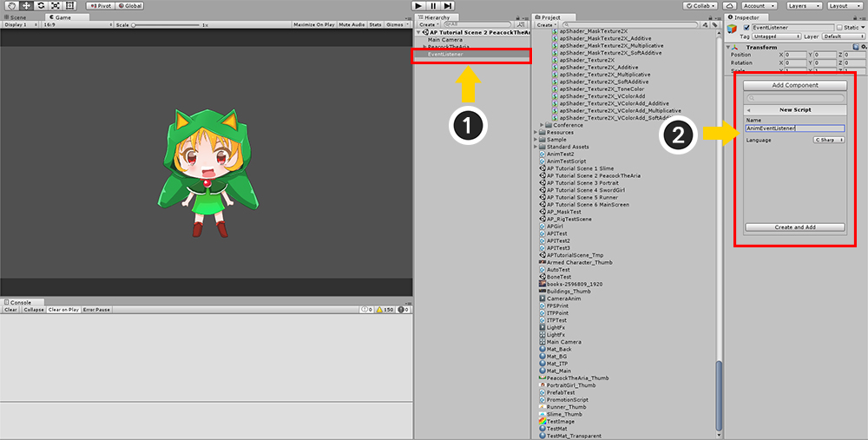Click the Step frame button
This screenshot has width=868, height=440.
448,5
